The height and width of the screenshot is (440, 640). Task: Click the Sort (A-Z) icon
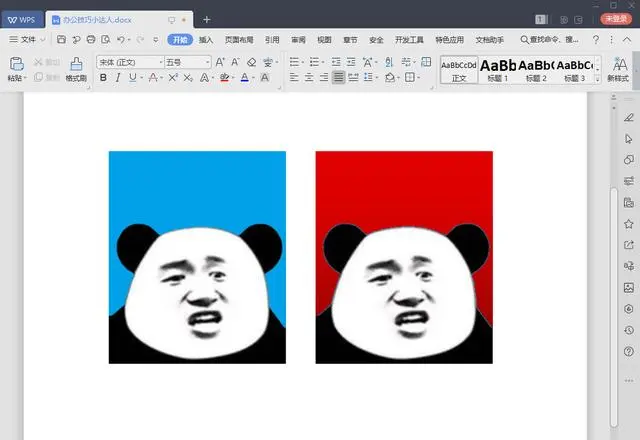[389, 62]
